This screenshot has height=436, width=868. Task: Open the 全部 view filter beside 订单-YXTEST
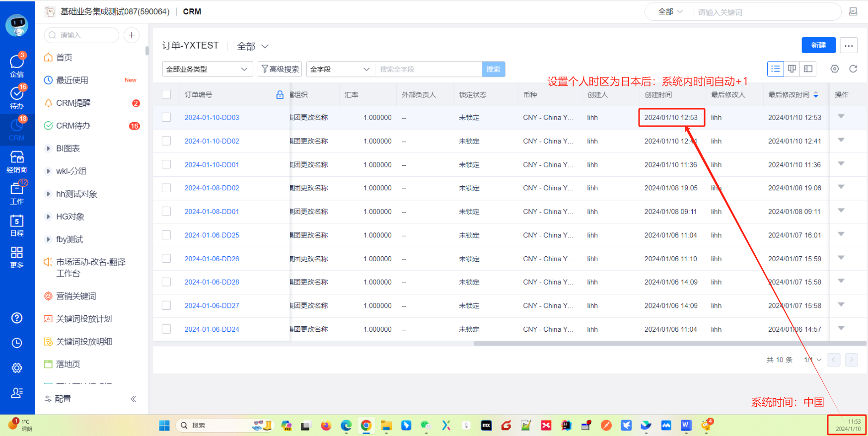click(253, 46)
